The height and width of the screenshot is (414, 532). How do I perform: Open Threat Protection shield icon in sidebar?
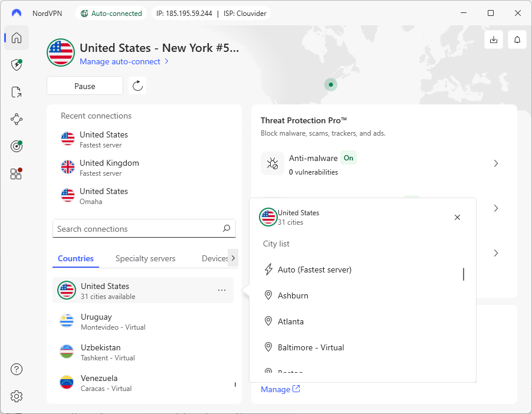17,65
